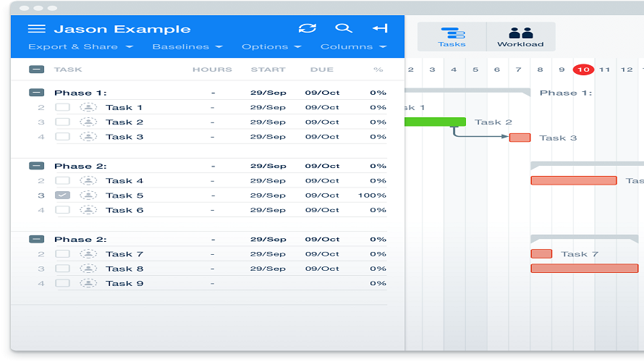Click the assignee avatar icon for Task 3
The image size is (644, 362).
click(88, 137)
